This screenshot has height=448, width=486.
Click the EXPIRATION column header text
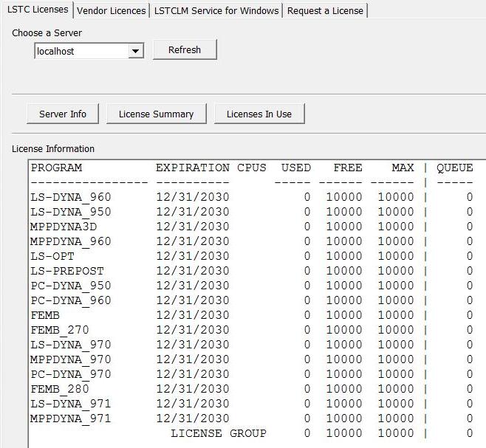pyautogui.click(x=192, y=168)
